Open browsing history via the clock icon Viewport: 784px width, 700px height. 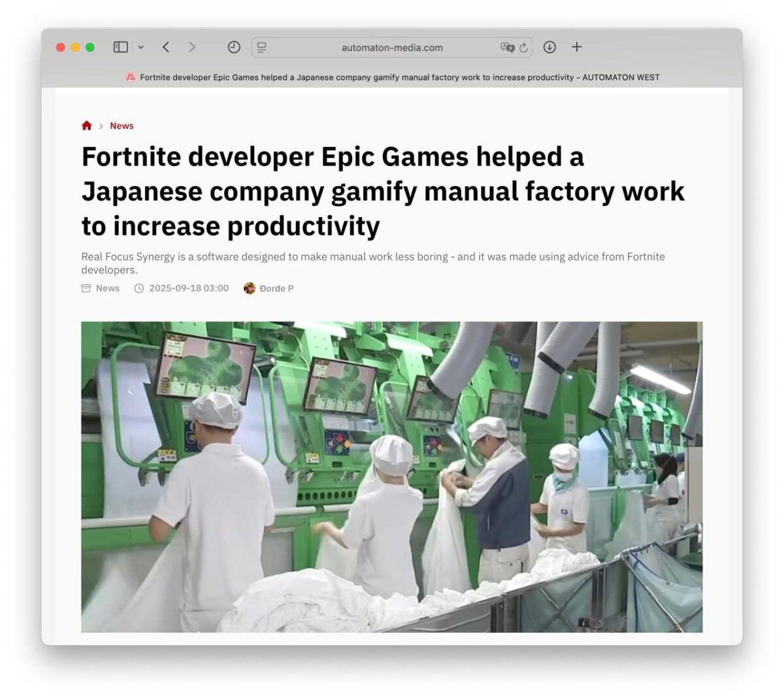click(233, 46)
